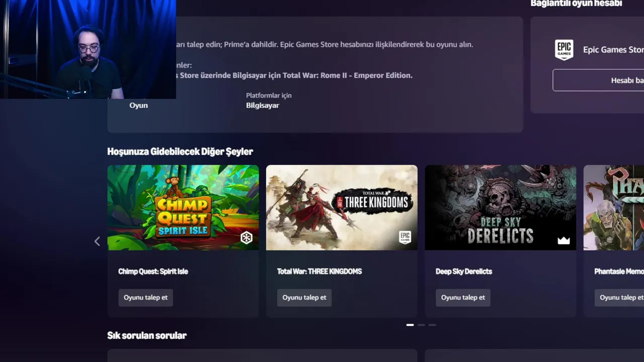This screenshot has height=362, width=644.
Task: Claim Chimp Quest with Oyunu talep et
Action: 146,297
